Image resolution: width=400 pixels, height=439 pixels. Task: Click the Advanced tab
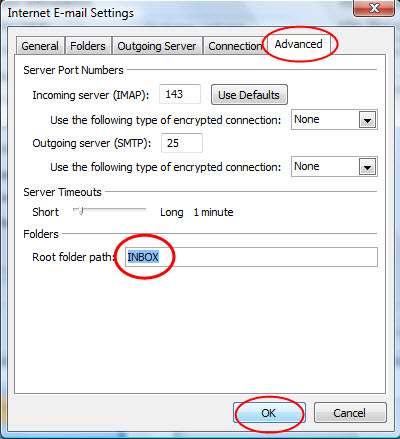click(298, 44)
